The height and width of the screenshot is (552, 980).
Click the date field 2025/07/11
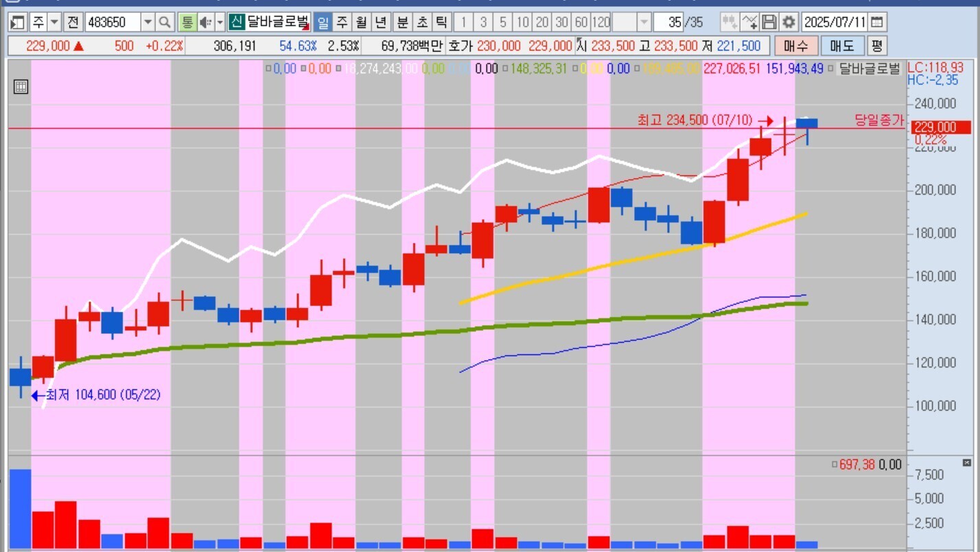(835, 22)
